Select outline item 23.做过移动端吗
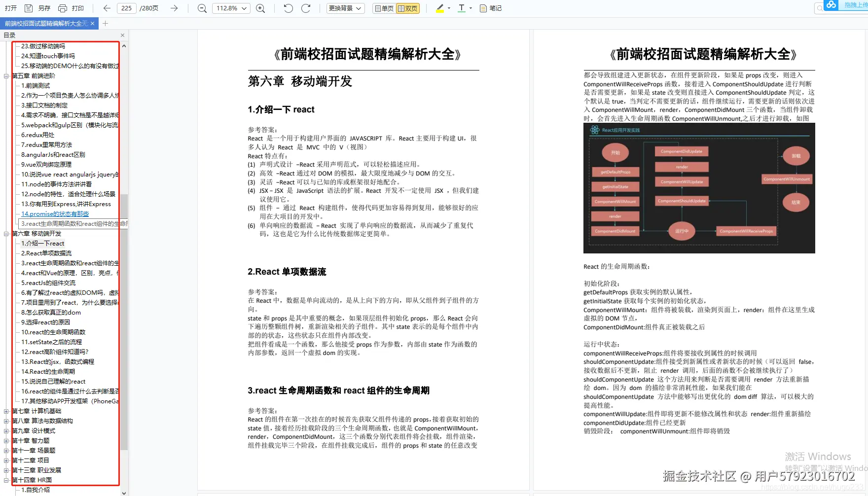 (x=43, y=46)
